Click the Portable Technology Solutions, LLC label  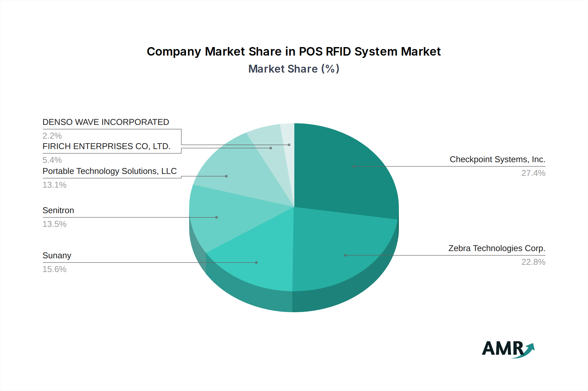109,171
